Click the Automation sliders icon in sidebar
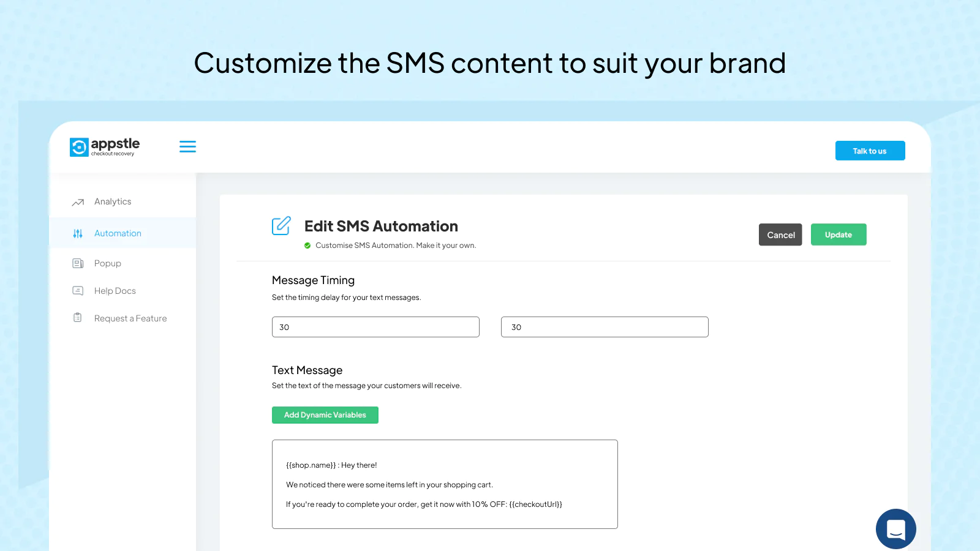 click(x=78, y=233)
